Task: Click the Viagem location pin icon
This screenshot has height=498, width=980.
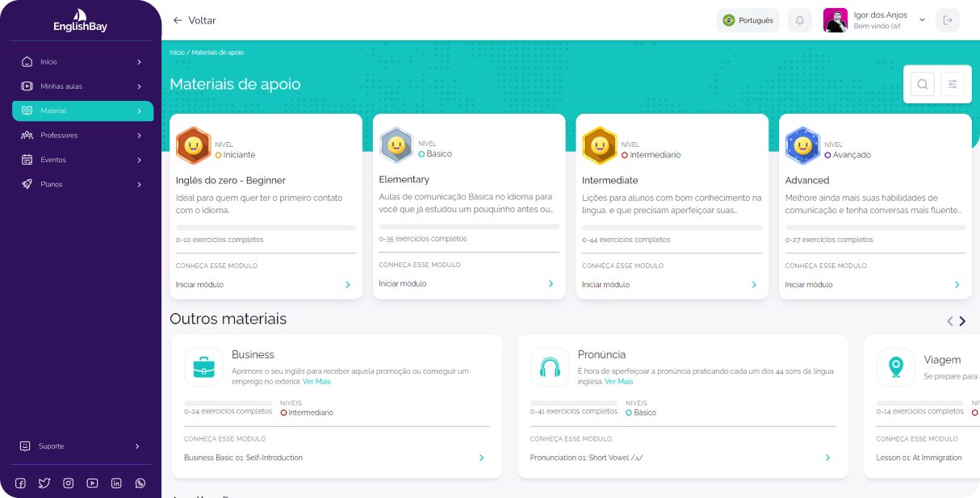Action: coord(895,367)
